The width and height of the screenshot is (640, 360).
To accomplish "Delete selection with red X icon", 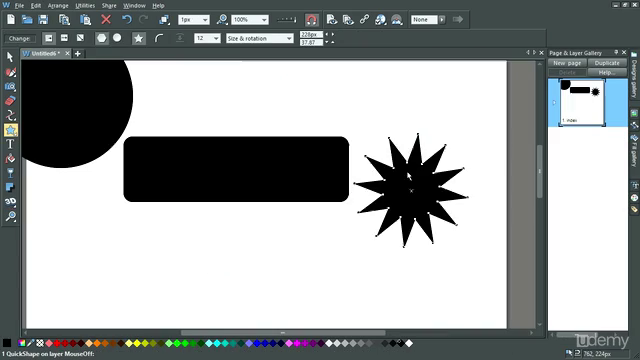I will pyautogui.click(x=106, y=20).
